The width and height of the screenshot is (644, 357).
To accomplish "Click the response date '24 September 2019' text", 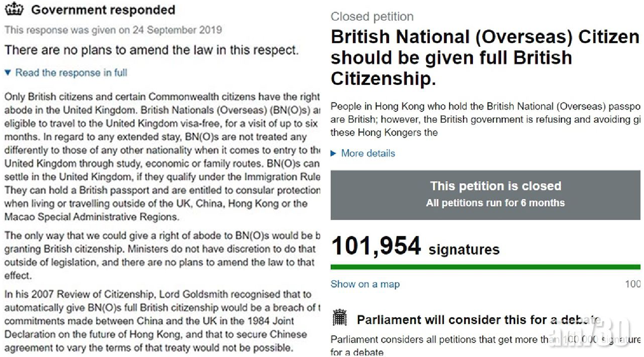I will point(177,30).
